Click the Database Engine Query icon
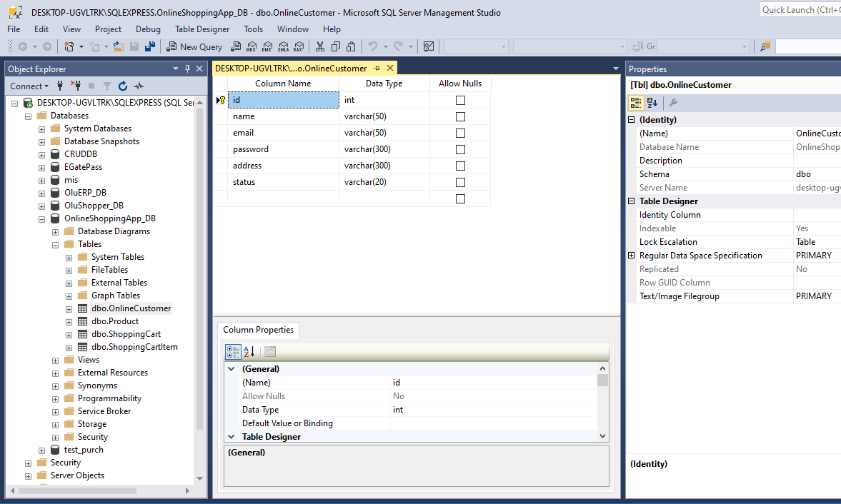The width and height of the screenshot is (841, 504). click(236, 46)
